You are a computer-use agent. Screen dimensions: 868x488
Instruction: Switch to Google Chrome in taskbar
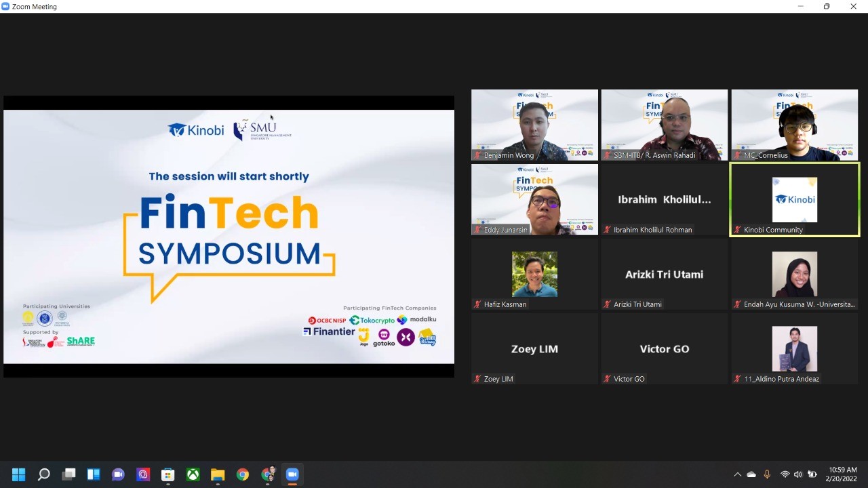(x=242, y=474)
